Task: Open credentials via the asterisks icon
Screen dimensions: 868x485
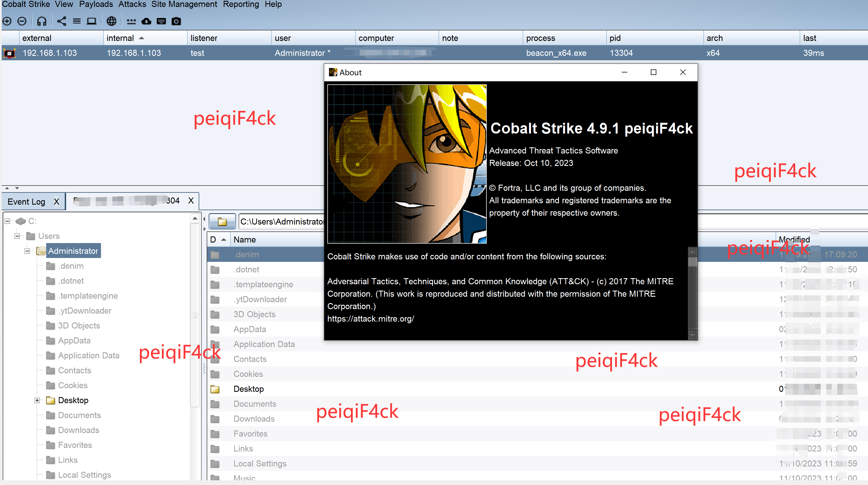Action: point(131,22)
